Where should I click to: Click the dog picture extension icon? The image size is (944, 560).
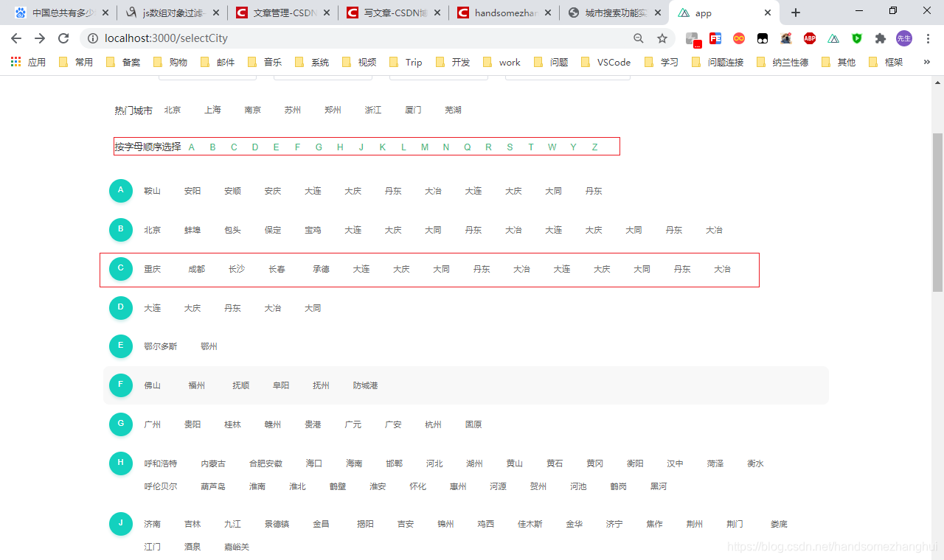pyautogui.click(x=786, y=38)
